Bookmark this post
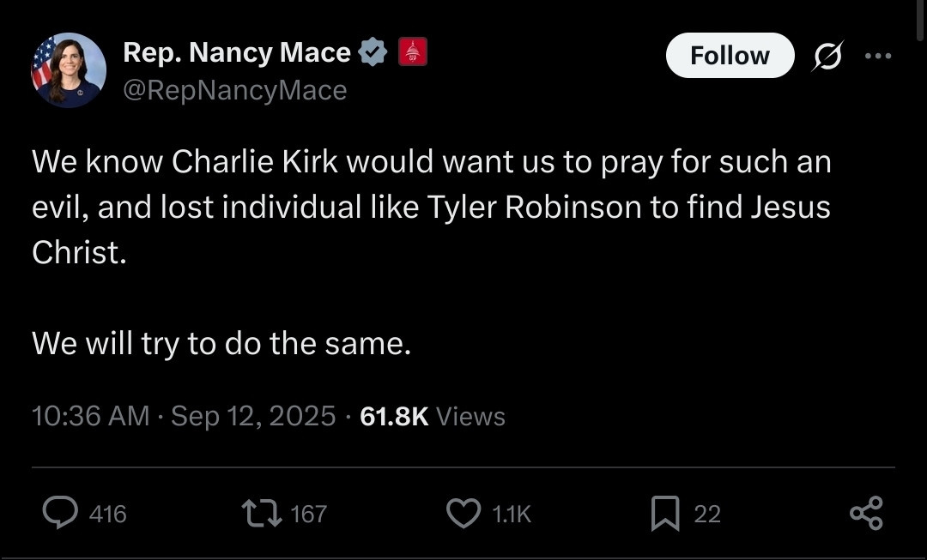 click(x=664, y=513)
